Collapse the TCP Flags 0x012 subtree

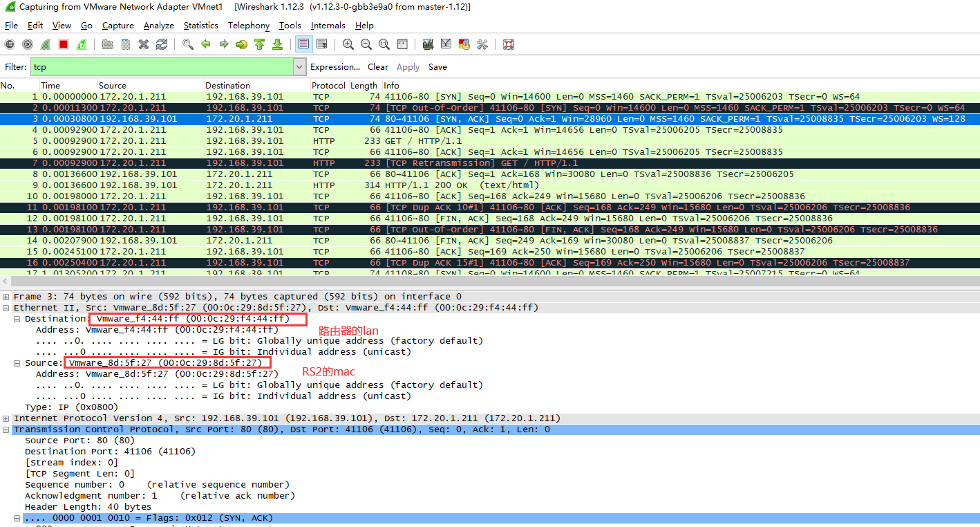pyautogui.click(x=17, y=518)
